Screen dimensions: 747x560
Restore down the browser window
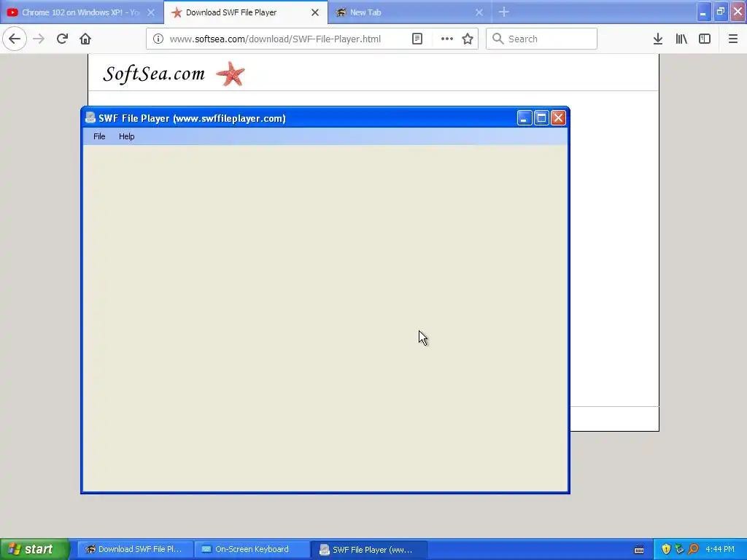pos(721,12)
